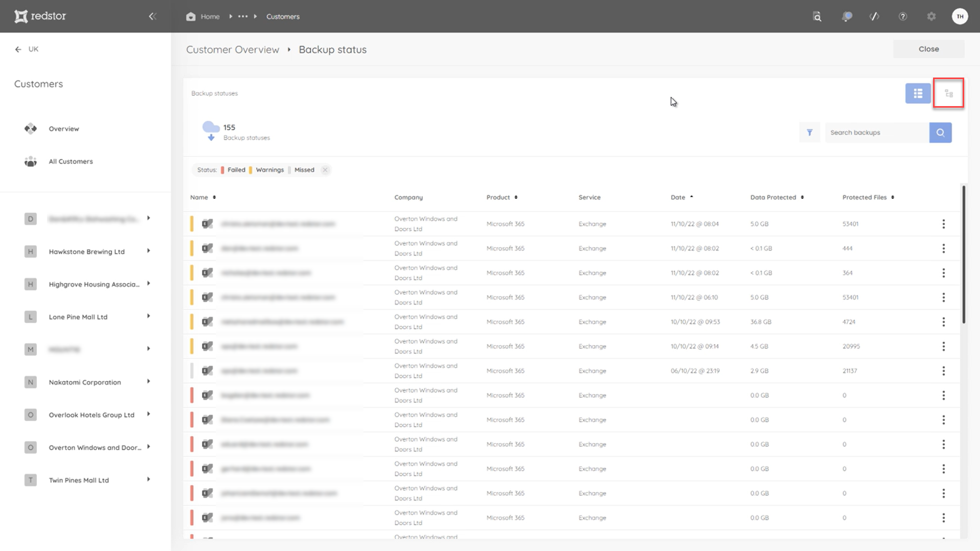The height and width of the screenshot is (551, 980).
Task: Click the Service column header
Action: 590,197
